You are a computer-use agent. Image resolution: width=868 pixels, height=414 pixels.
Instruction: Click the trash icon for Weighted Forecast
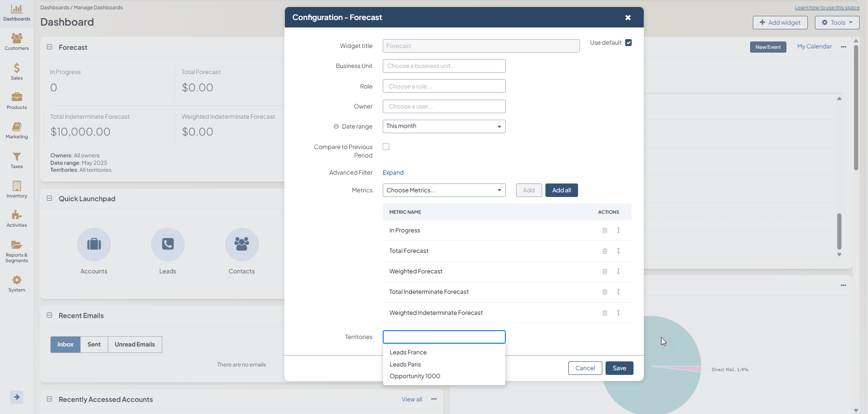[x=605, y=271]
